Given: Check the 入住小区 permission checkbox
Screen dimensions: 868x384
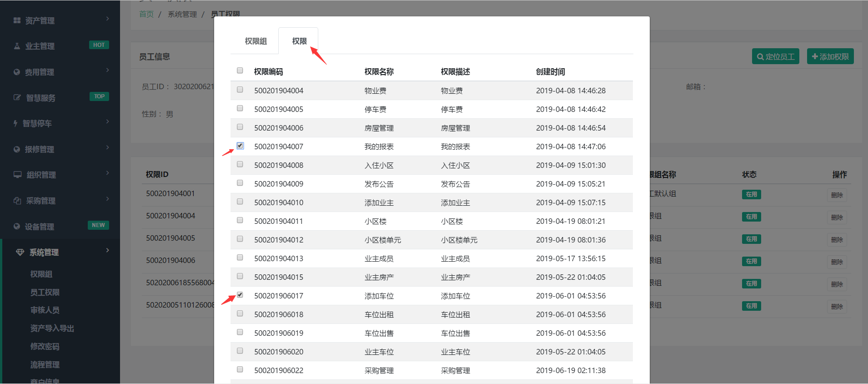Looking at the screenshot, I should coord(240,164).
